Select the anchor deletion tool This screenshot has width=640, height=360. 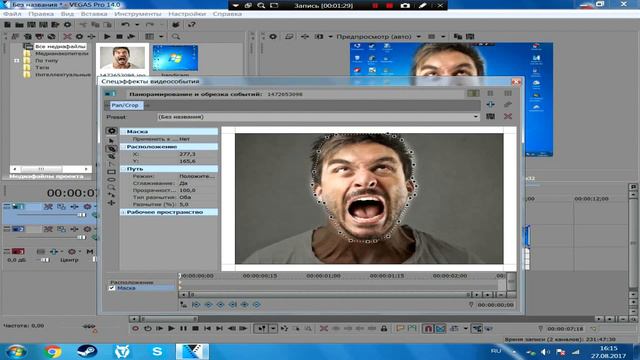point(111,157)
